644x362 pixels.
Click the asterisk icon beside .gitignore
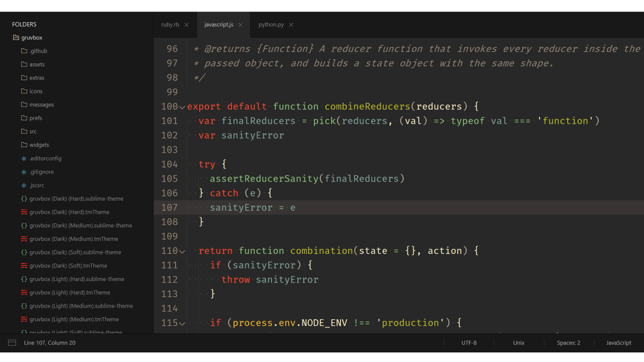pyautogui.click(x=24, y=172)
